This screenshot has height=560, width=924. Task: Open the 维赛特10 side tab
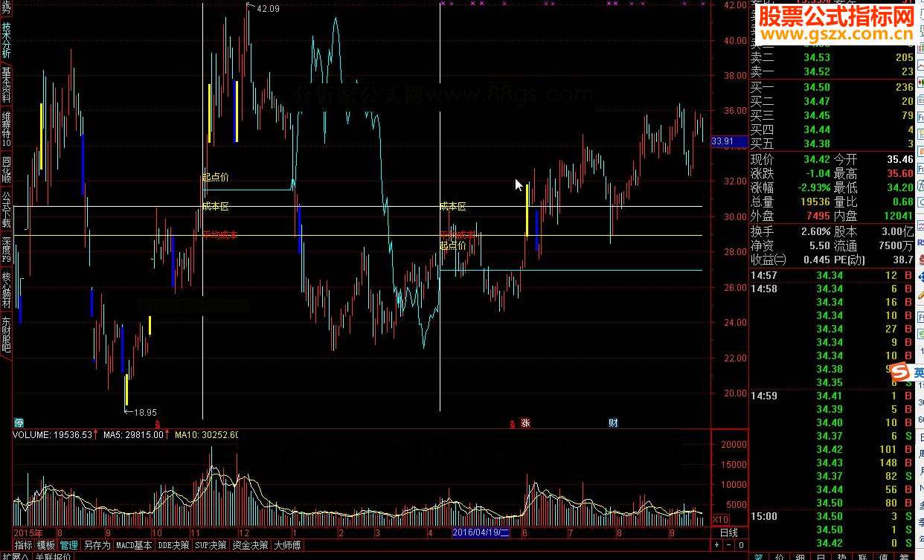(x=6, y=129)
